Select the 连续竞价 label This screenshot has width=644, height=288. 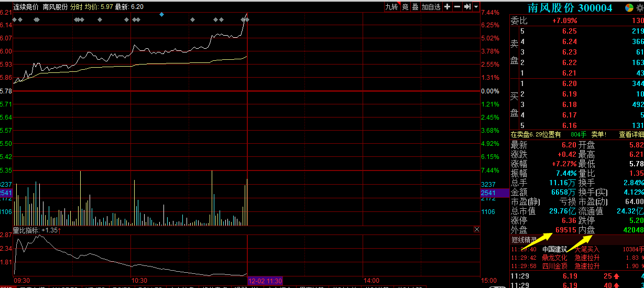(x=26, y=7)
